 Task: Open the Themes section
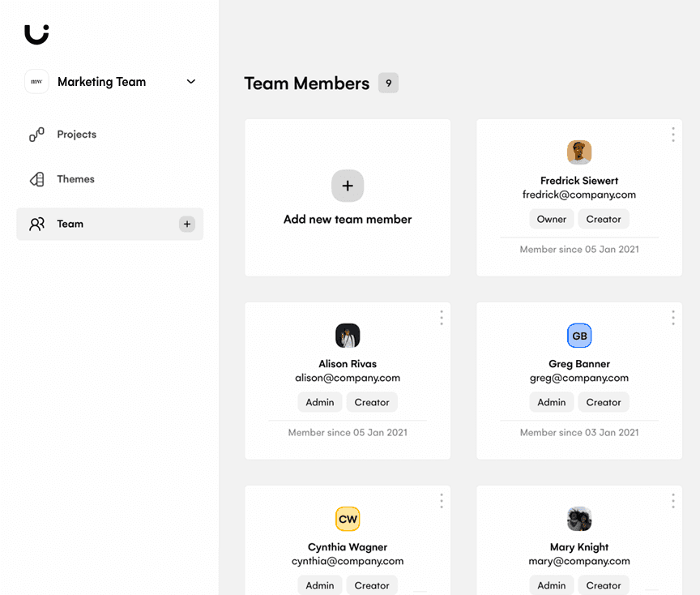(x=75, y=179)
